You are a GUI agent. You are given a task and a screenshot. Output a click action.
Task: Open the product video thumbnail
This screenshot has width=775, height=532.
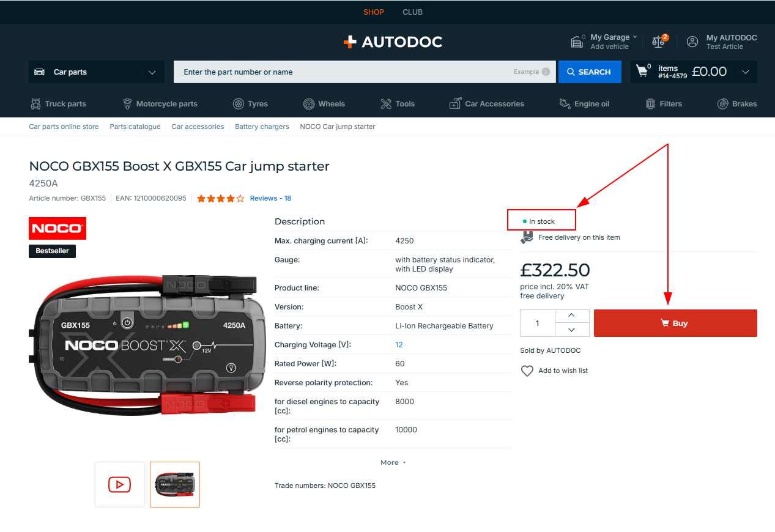[x=120, y=484]
